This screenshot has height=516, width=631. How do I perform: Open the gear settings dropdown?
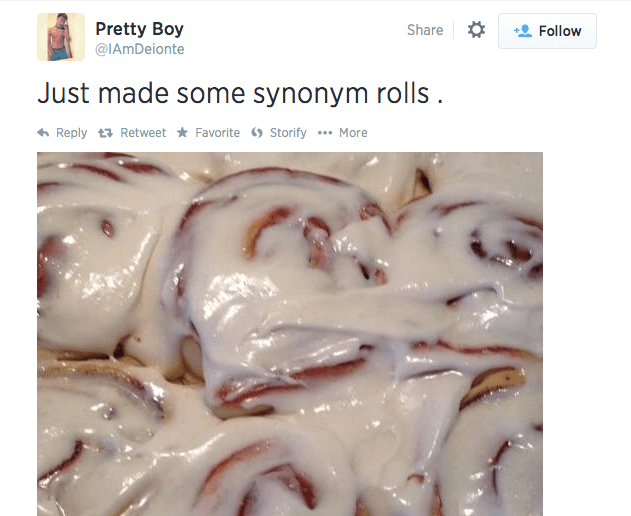click(476, 31)
